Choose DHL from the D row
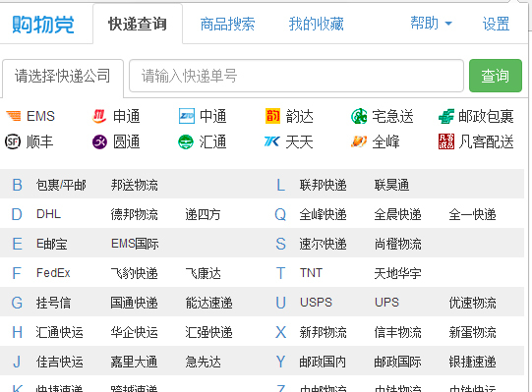This screenshot has width=532, height=392. [48, 214]
